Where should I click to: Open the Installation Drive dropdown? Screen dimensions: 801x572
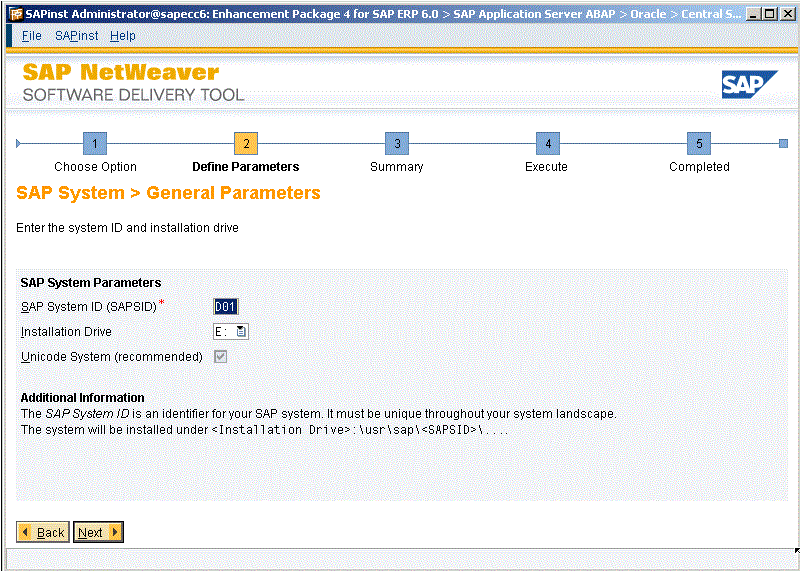241,331
